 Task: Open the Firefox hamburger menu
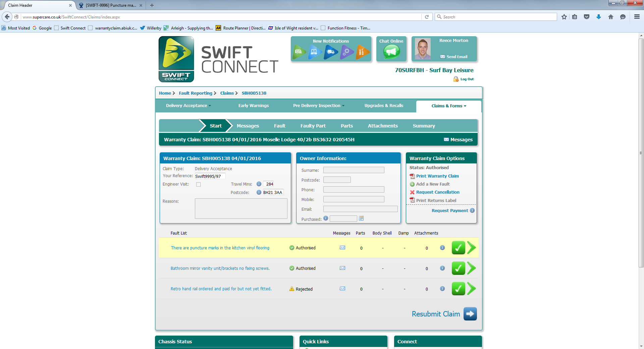coord(637,17)
